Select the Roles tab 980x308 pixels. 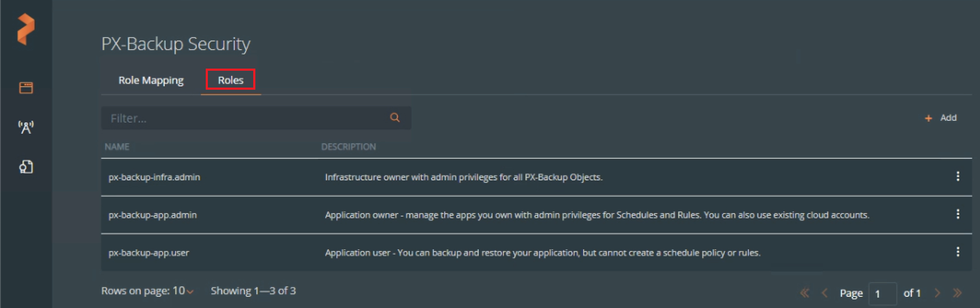point(231,80)
